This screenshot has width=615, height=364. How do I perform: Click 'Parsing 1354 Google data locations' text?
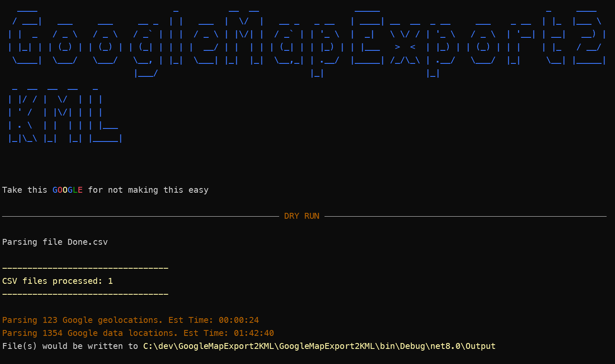click(89, 333)
